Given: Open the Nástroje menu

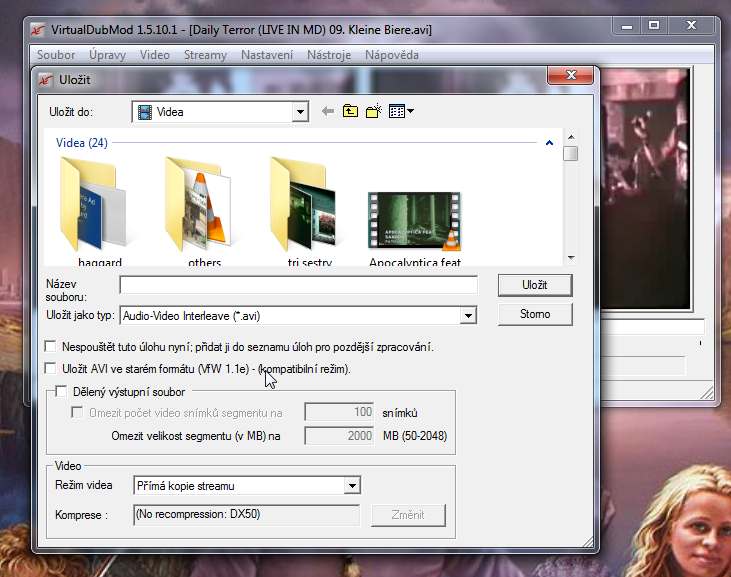Looking at the screenshot, I should 329,55.
